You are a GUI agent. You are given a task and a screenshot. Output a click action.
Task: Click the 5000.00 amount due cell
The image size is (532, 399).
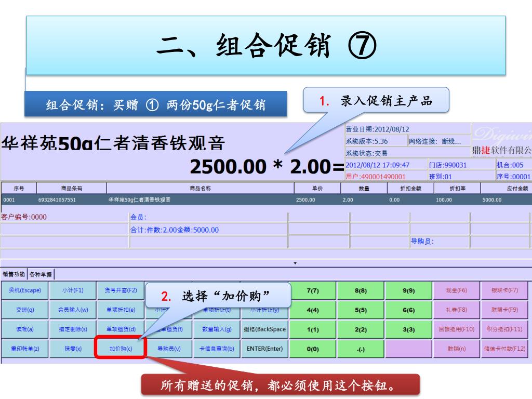[x=492, y=200]
